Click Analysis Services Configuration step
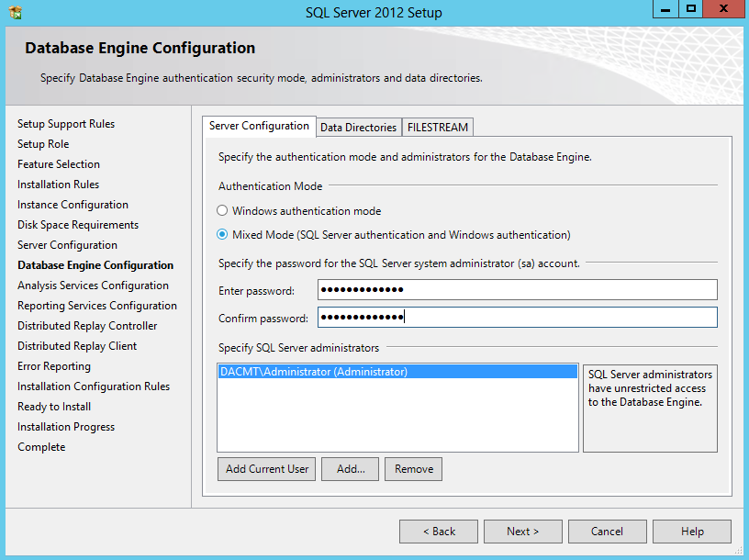The image size is (749, 560). pos(93,286)
